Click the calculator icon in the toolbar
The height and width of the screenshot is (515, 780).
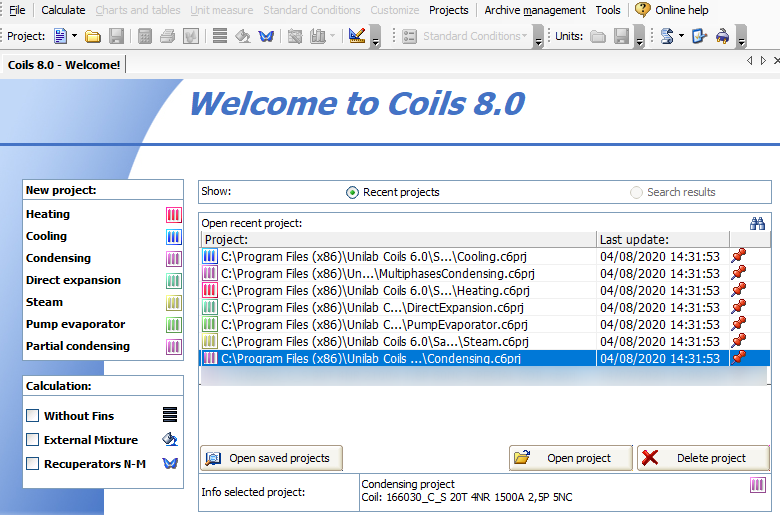(145, 36)
